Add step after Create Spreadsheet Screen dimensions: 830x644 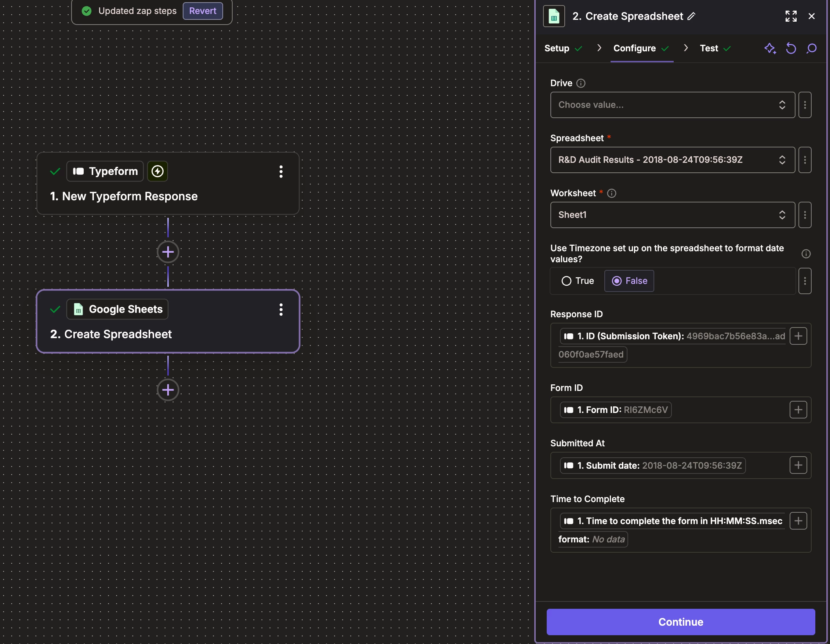[168, 390]
